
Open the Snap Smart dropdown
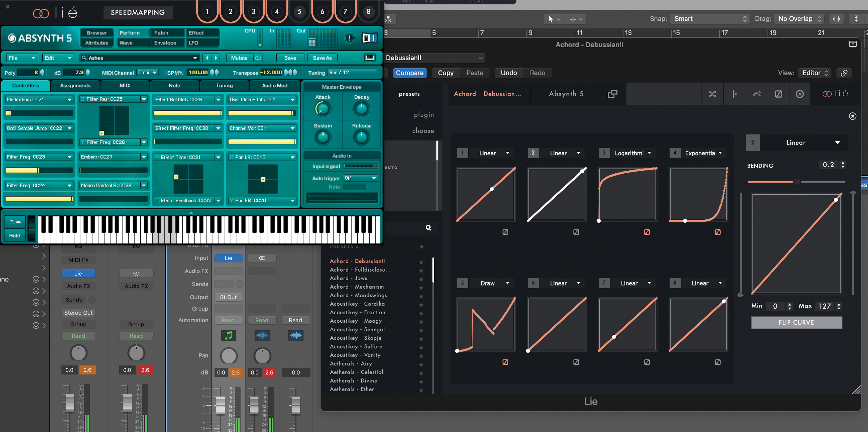[710, 19]
